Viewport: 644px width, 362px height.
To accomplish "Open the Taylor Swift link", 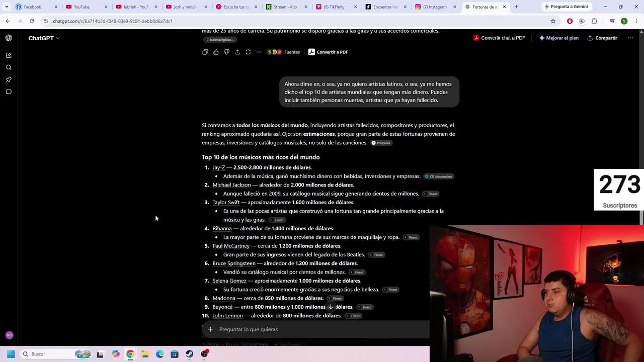I will 226,202.
